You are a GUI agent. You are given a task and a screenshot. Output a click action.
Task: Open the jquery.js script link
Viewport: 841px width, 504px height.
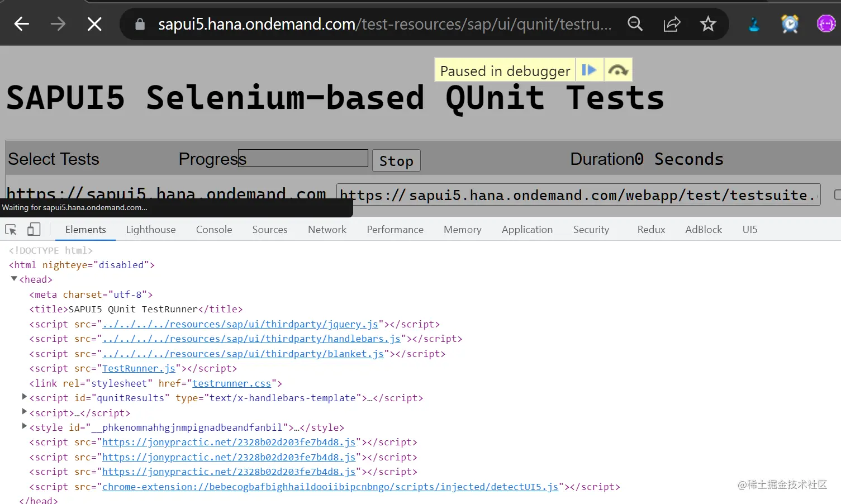pyautogui.click(x=240, y=324)
